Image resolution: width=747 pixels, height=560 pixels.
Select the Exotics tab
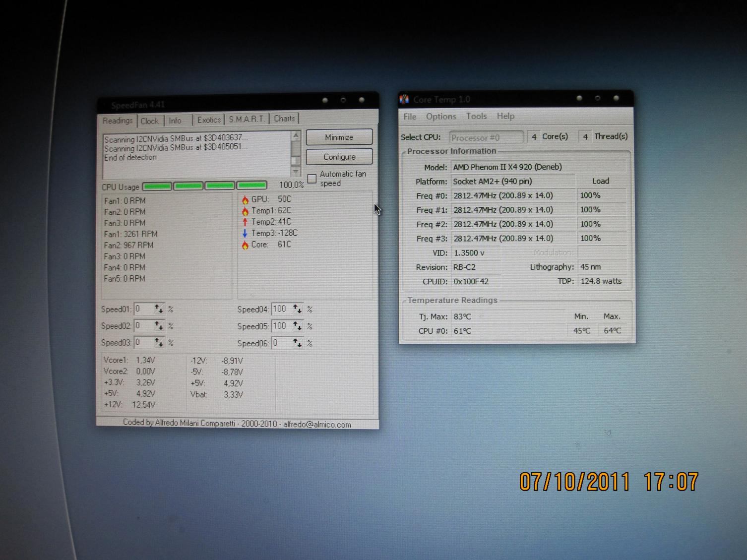point(209,120)
